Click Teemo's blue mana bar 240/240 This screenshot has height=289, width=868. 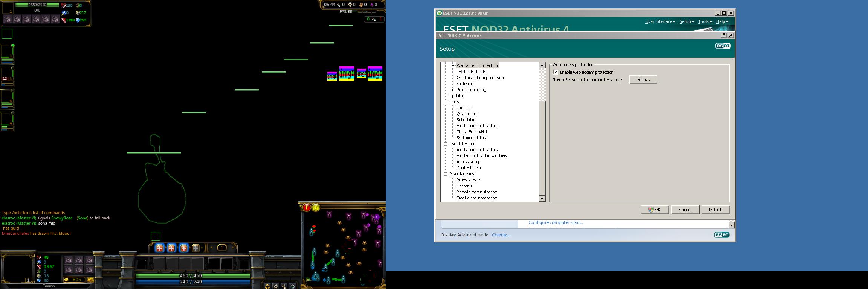[x=193, y=281]
